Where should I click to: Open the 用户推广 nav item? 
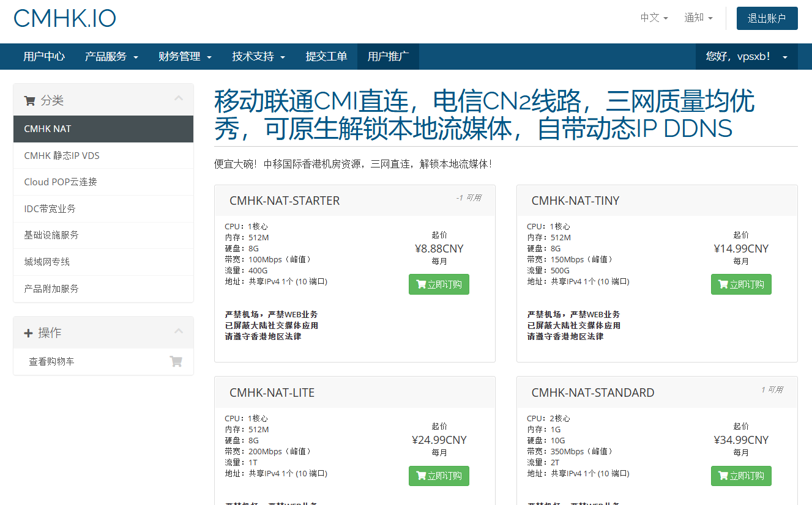point(388,56)
